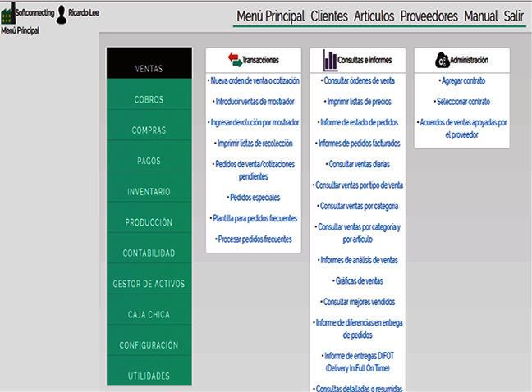The width and height of the screenshot is (532, 392).
Task: Open Agregar contrato in Administración
Action: pos(462,81)
